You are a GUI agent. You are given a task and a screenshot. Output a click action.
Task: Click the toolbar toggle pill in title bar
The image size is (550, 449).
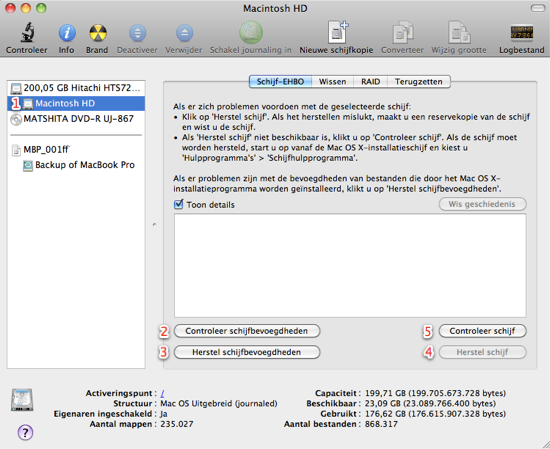(538, 8)
